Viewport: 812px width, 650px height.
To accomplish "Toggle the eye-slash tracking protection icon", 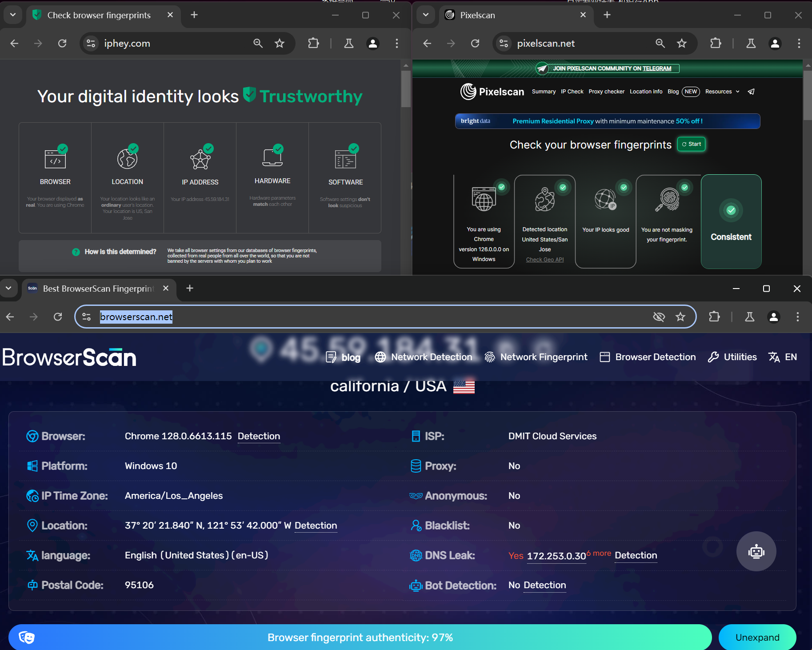I will 659,317.
